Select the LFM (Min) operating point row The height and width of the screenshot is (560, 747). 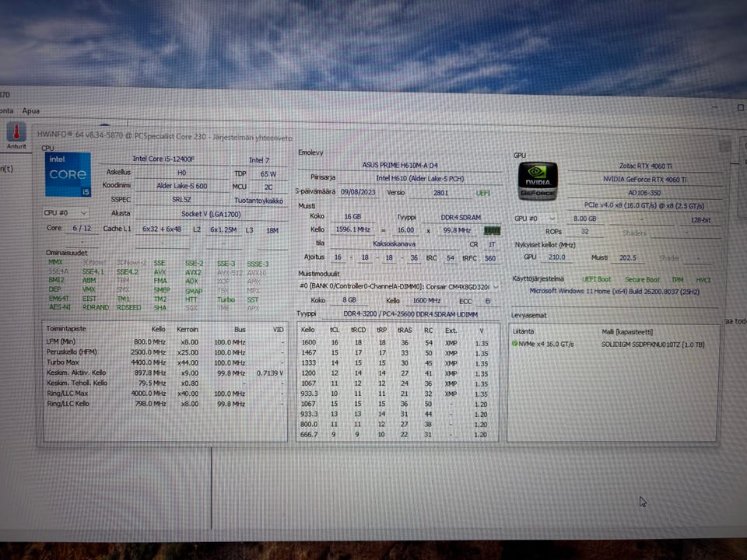pos(165,342)
